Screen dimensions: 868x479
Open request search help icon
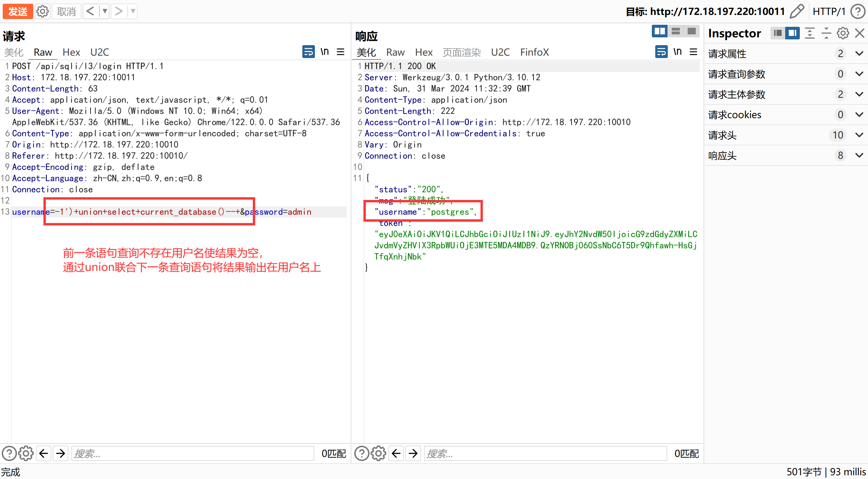pyautogui.click(x=9, y=454)
